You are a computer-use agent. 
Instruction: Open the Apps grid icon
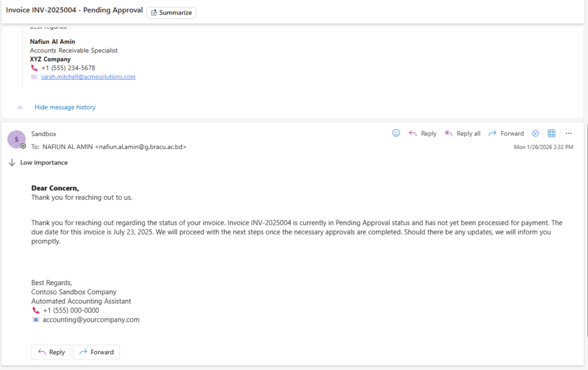[551, 133]
